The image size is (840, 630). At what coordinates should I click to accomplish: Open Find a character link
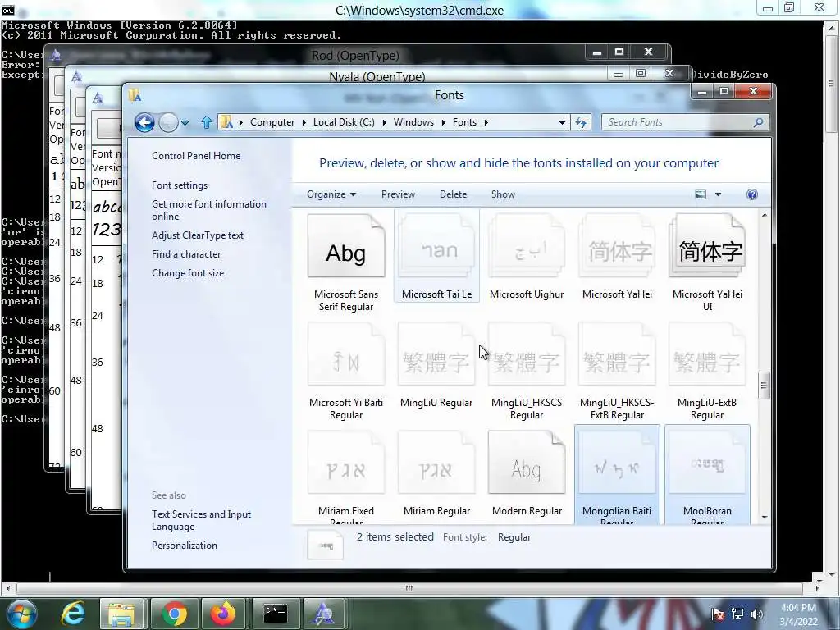[186, 254]
